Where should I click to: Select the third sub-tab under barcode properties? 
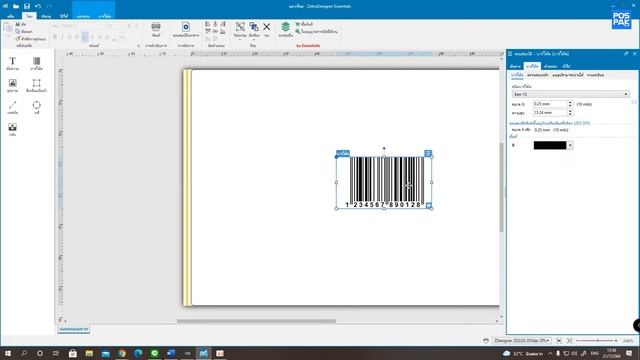tap(568, 75)
